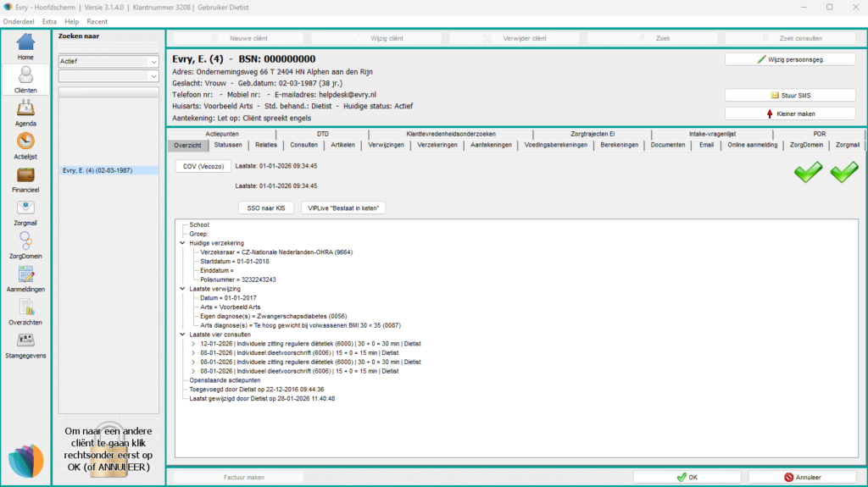This screenshot has height=487, width=868.
Task: Click the second green checkmark icon
Action: point(844,172)
